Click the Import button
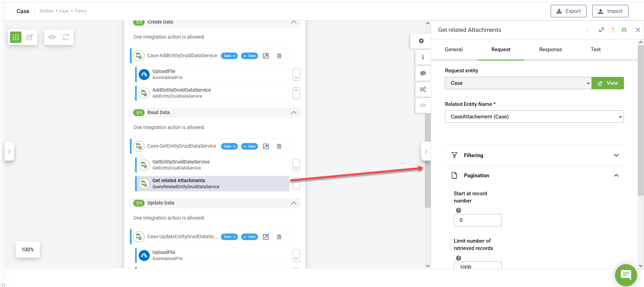 pyautogui.click(x=610, y=11)
